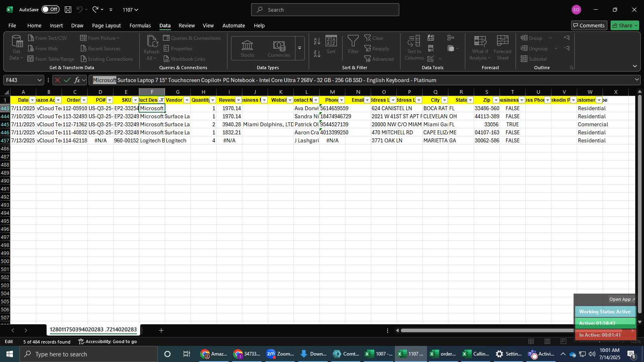644x362 pixels.
Task: Click the vertical scrollbar thumb
Action: tap(640, 204)
